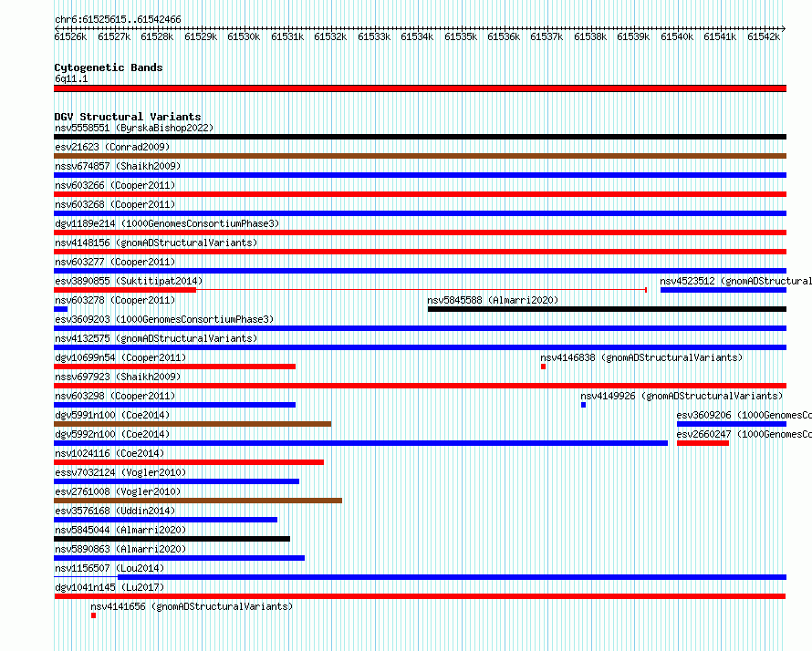Viewport: 812px width, 651px height.
Task: Click the 61530k ruler tick label
Action: click(x=244, y=36)
